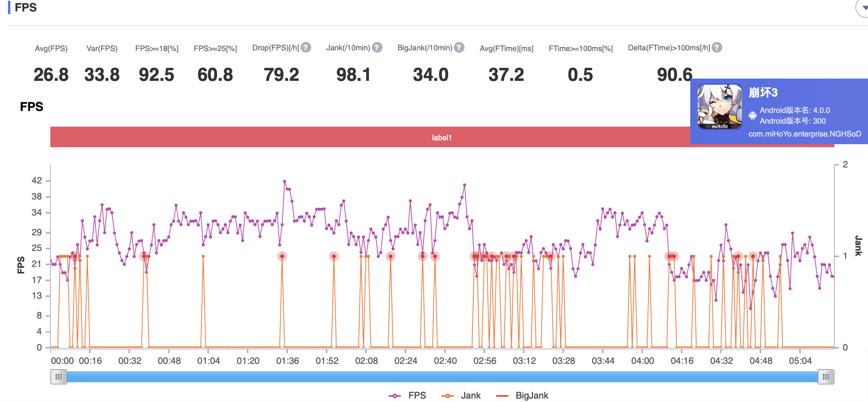
Task: Click help icon beside BigJank(/10min)
Action: click(x=459, y=48)
